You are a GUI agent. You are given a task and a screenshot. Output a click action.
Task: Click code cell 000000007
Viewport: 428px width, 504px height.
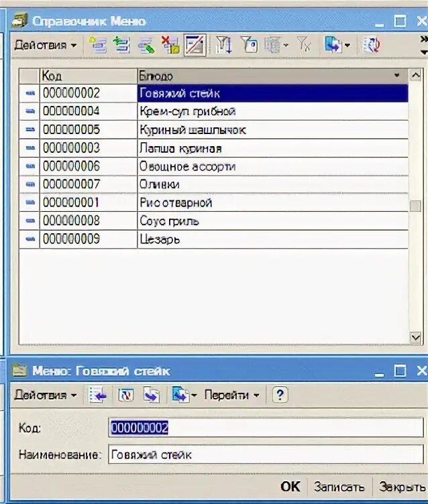pyautogui.click(x=89, y=184)
